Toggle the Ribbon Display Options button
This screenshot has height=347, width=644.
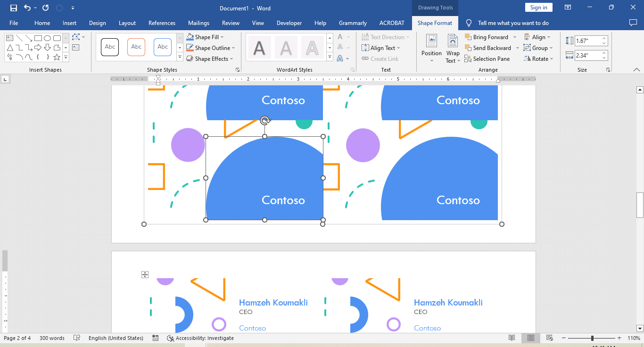[568, 8]
